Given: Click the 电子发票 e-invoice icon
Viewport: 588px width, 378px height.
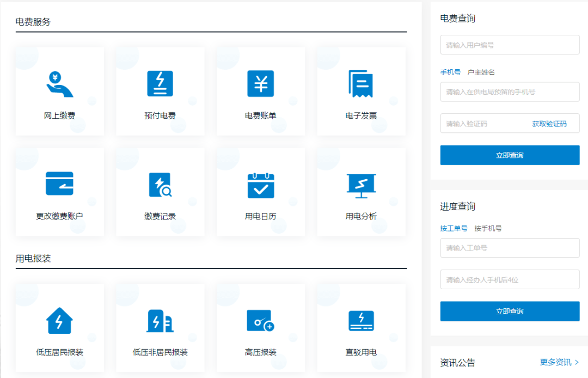Looking at the screenshot, I should (361, 84).
